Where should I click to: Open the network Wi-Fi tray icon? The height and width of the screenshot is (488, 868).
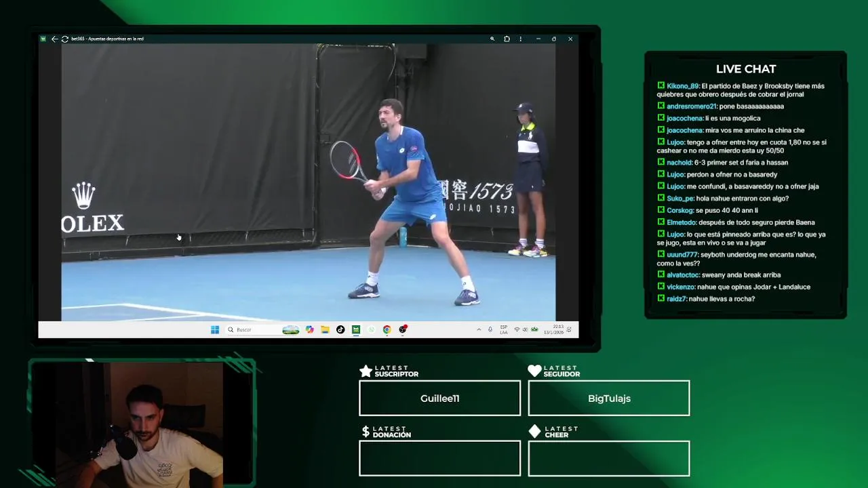pos(517,329)
